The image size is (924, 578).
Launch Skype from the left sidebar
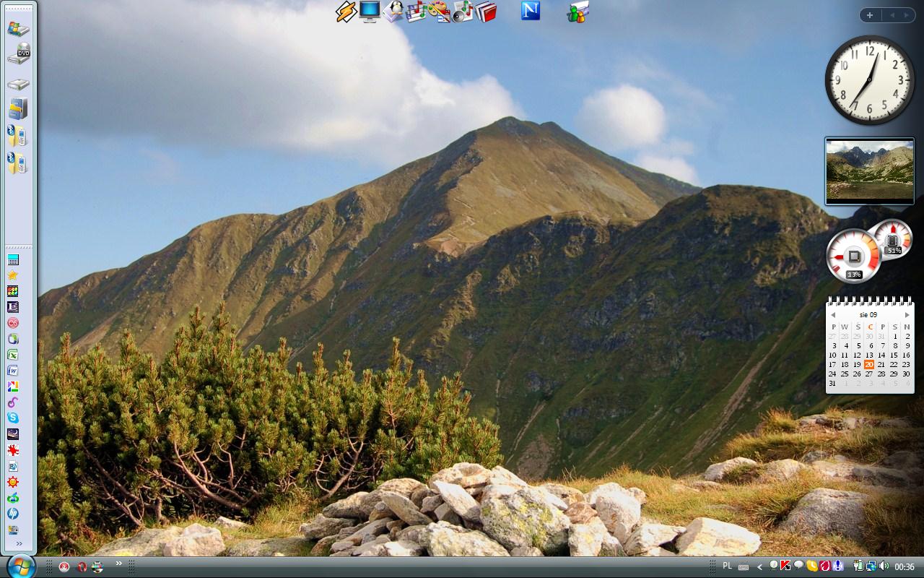click(x=12, y=418)
